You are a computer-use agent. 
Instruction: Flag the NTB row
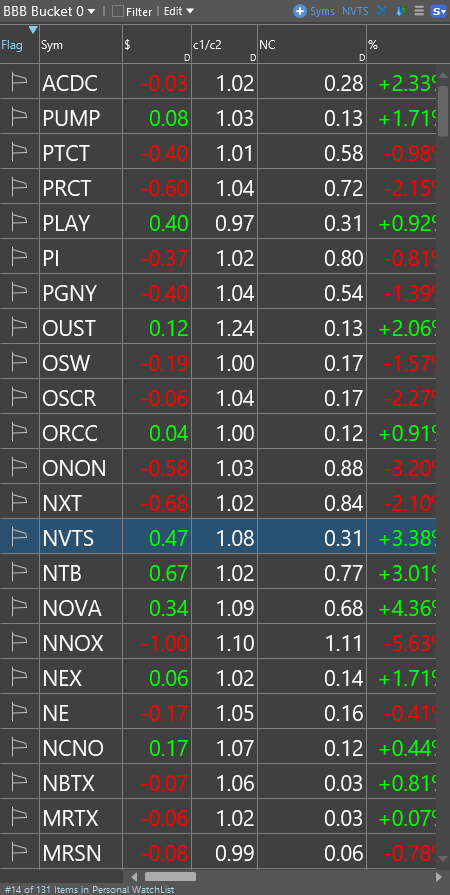click(19, 573)
